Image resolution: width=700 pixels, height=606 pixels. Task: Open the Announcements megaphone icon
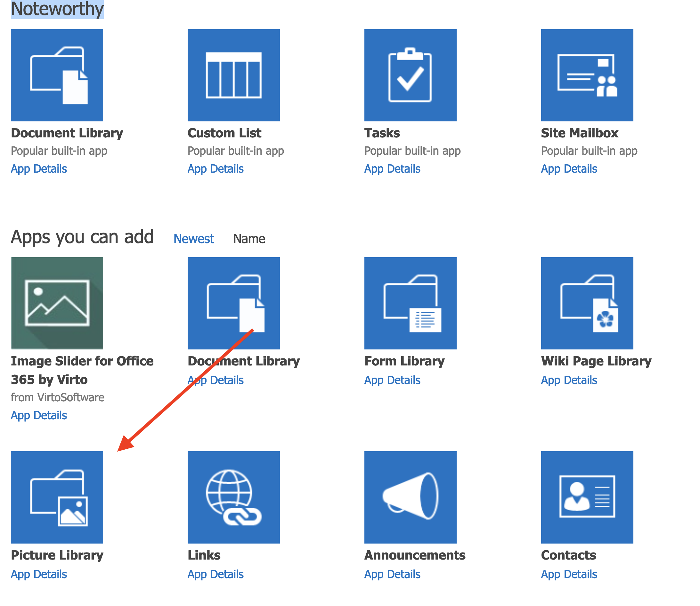(x=410, y=497)
